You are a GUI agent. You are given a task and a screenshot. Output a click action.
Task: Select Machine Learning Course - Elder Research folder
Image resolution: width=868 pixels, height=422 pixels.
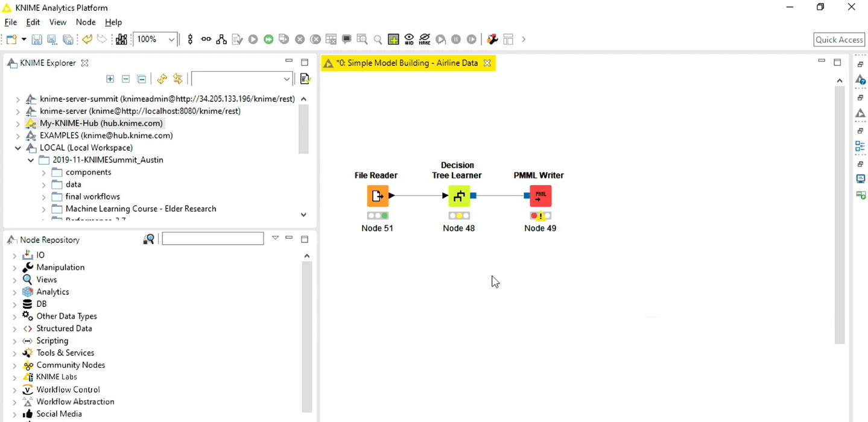tap(141, 209)
